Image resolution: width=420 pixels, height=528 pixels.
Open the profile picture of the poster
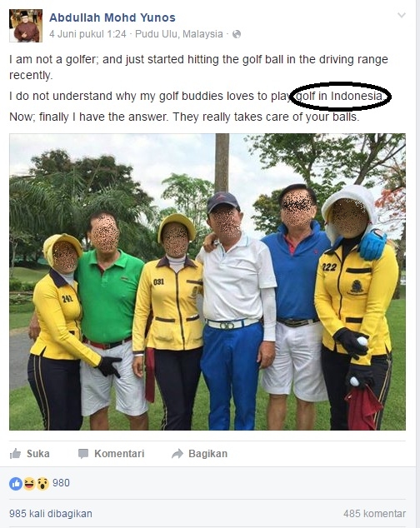click(x=26, y=26)
